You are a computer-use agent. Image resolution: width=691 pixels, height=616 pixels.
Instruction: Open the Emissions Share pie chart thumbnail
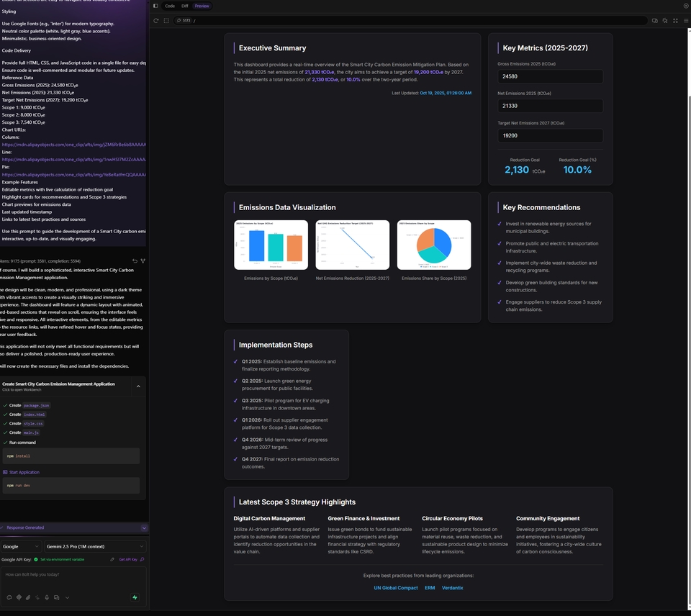click(x=434, y=245)
